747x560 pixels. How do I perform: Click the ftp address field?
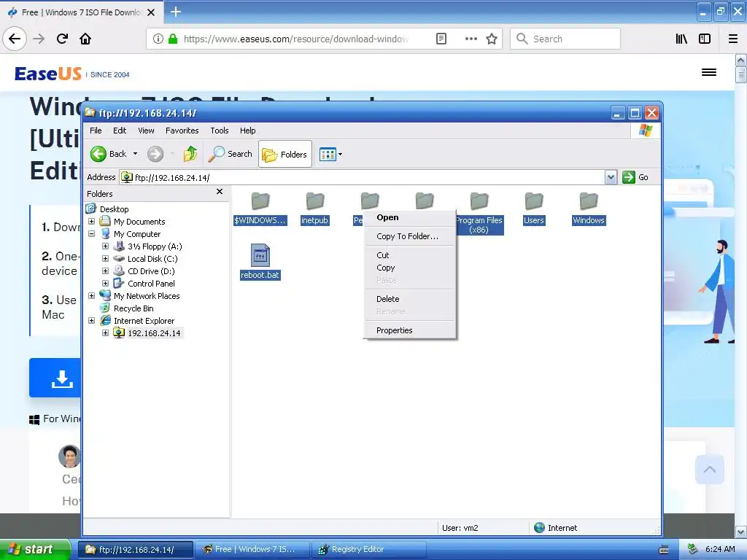tap(362, 178)
